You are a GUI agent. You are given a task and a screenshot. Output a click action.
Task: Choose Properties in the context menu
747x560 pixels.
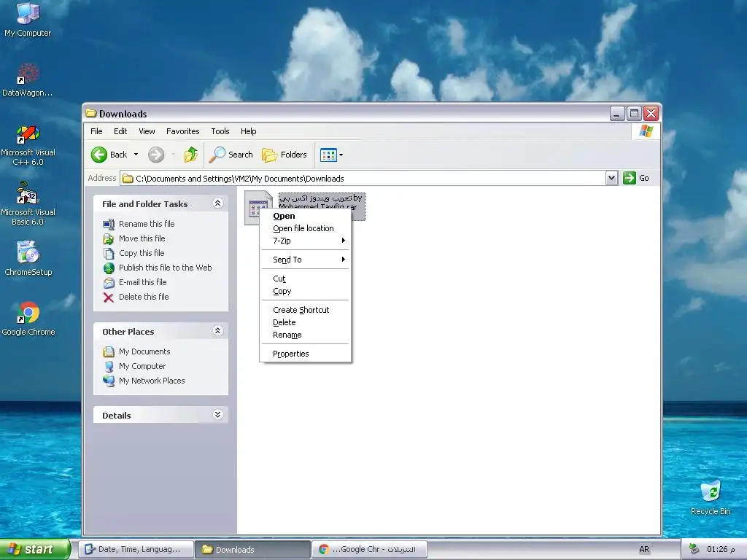[x=305, y=354]
